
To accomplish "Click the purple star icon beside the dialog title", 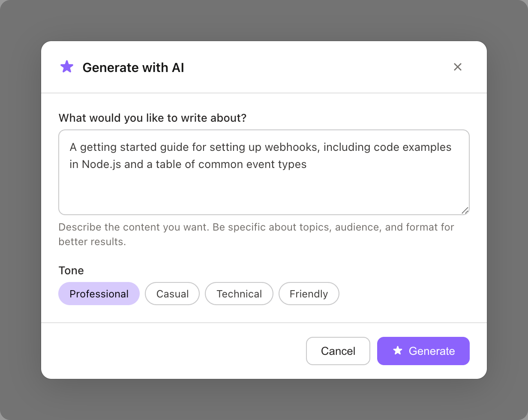I will 67,66.
